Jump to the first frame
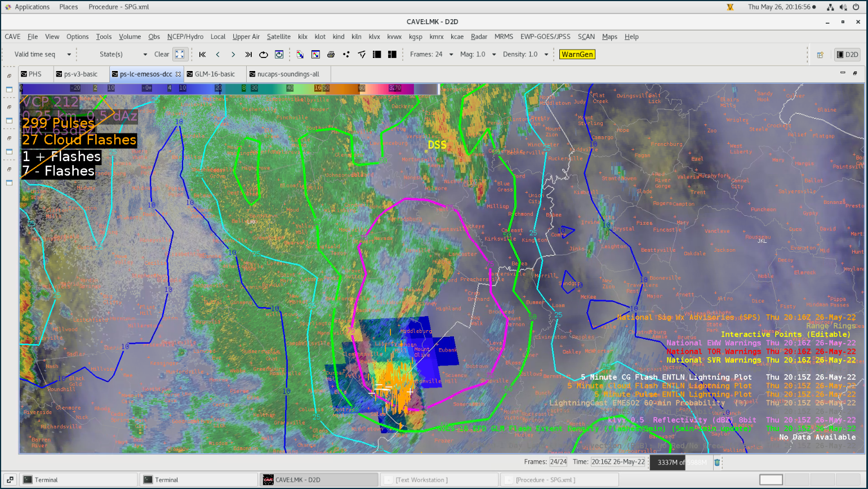868x489 pixels. (x=202, y=55)
